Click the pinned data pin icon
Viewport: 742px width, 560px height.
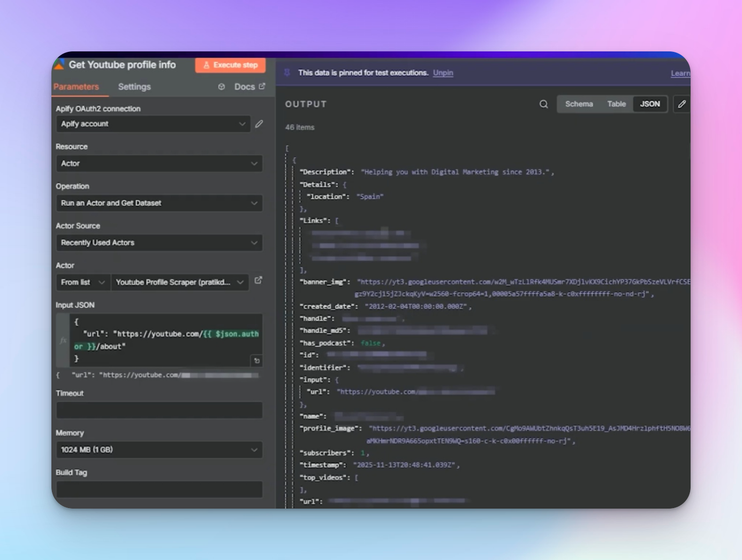click(287, 72)
